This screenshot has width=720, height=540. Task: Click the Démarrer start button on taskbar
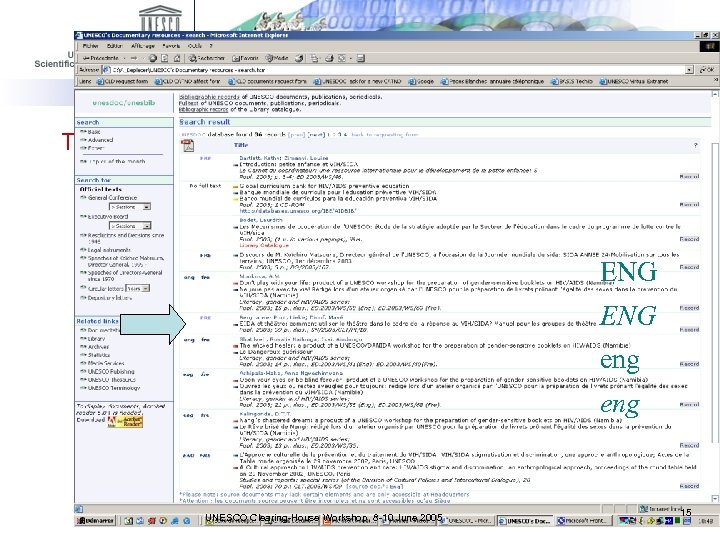95,521
